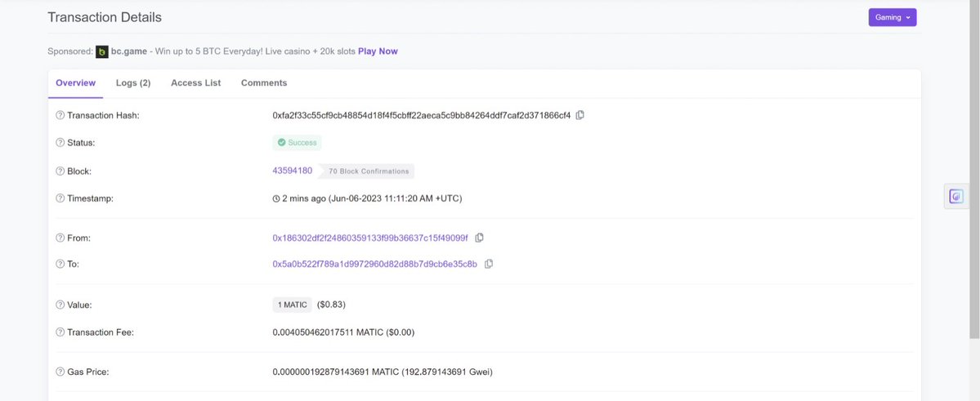
Task: Open the floating side widget icon
Action: [x=955, y=197]
